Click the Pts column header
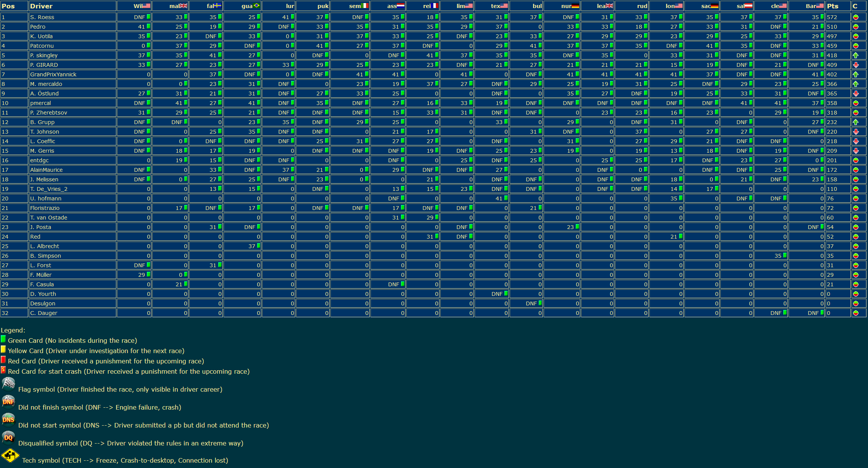 tap(833, 6)
